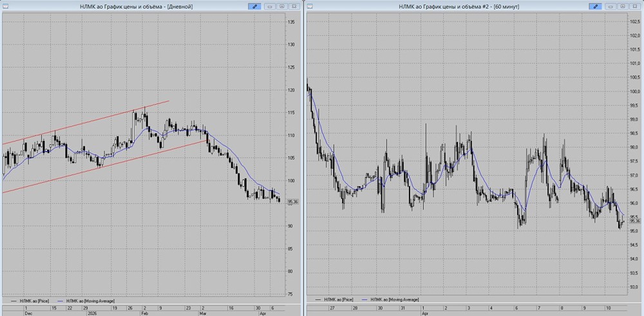The image size is (644, 316).
Task: Click the 27 date label on the 60-minute time axis
Action: pos(332,308)
